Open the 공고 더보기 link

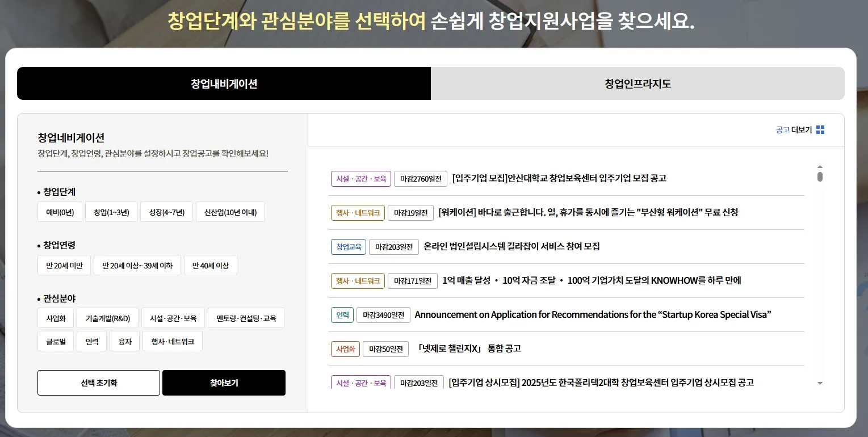795,129
